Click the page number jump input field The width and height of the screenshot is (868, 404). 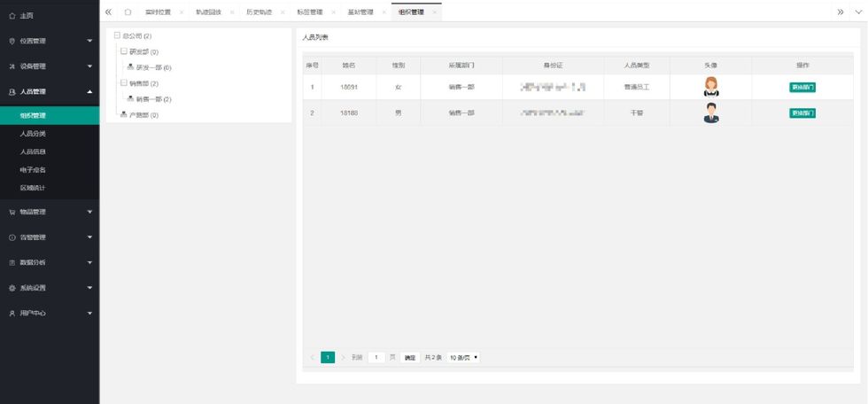pos(376,357)
